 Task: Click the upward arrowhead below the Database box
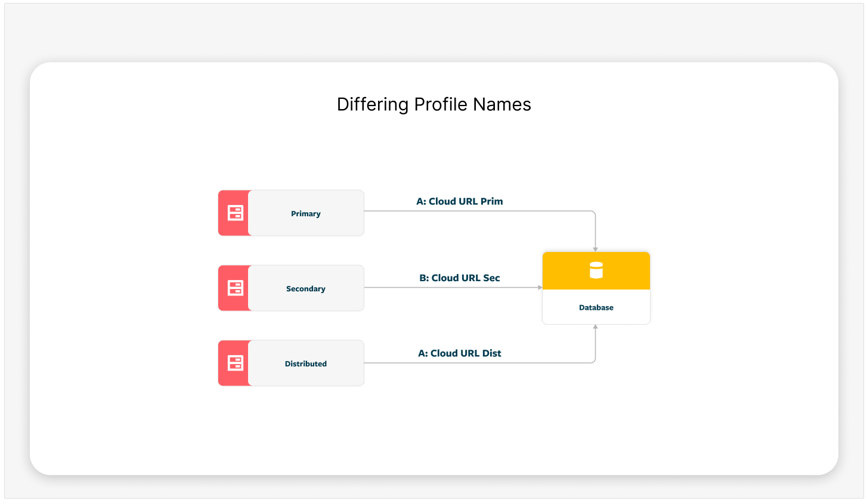pyautogui.click(x=595, y=327)
